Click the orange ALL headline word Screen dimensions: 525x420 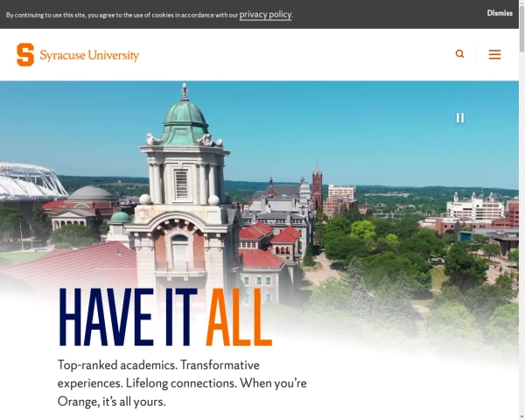coord(239,317)
